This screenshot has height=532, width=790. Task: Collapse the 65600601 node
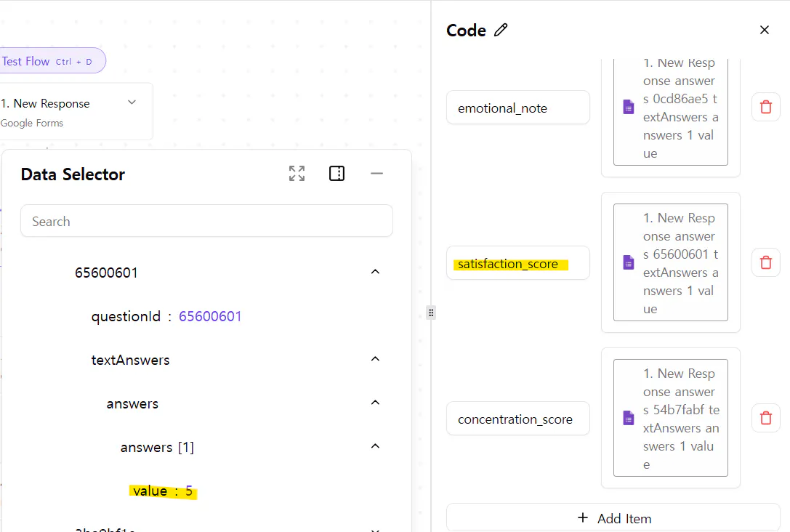tap(375, 272)
